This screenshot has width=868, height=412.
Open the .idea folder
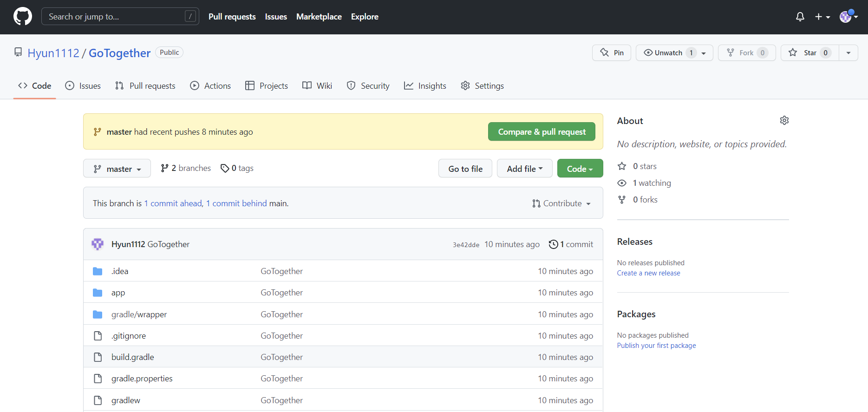pyautogui.click(x=120, y=271)
